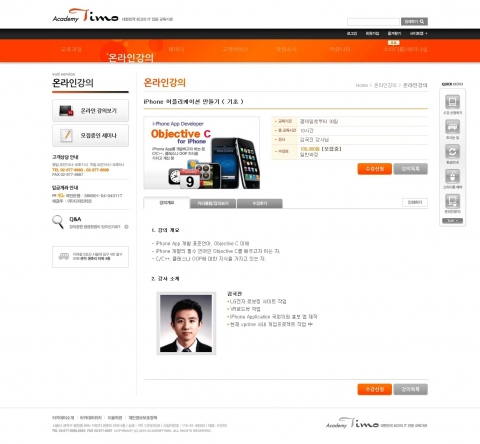
Task: Open the 회원가입 link in black bar
Action: (372, 33)
